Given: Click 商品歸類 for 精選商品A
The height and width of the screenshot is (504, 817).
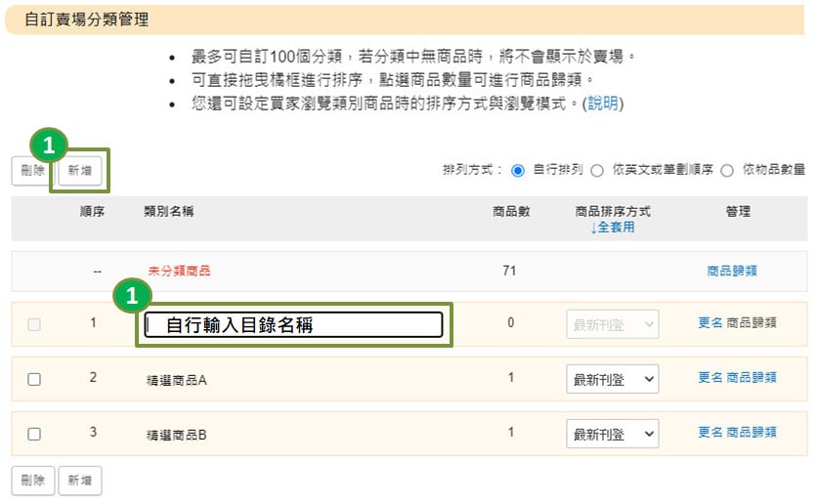Looking at the screenshot, I should 752,377.
